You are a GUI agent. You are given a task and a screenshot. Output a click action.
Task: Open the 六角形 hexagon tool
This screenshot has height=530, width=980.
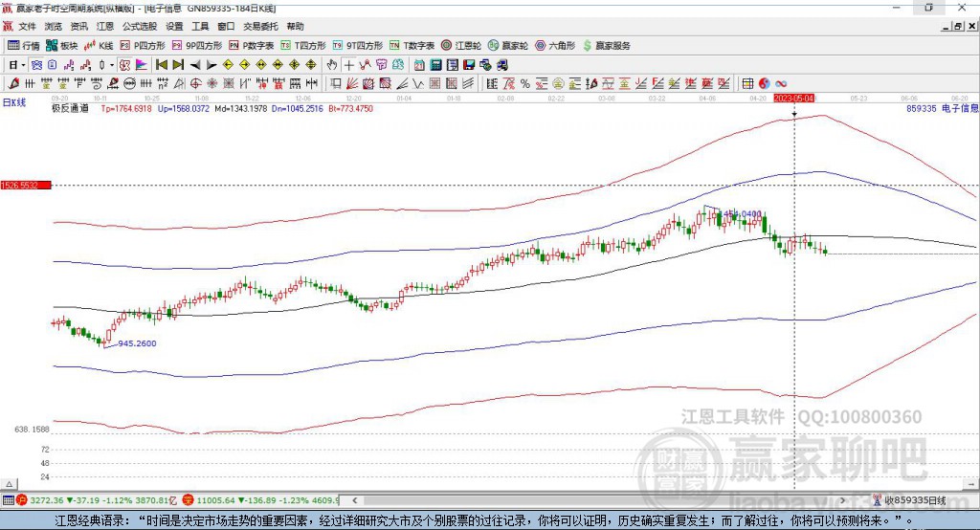click(x=555, y=46)
